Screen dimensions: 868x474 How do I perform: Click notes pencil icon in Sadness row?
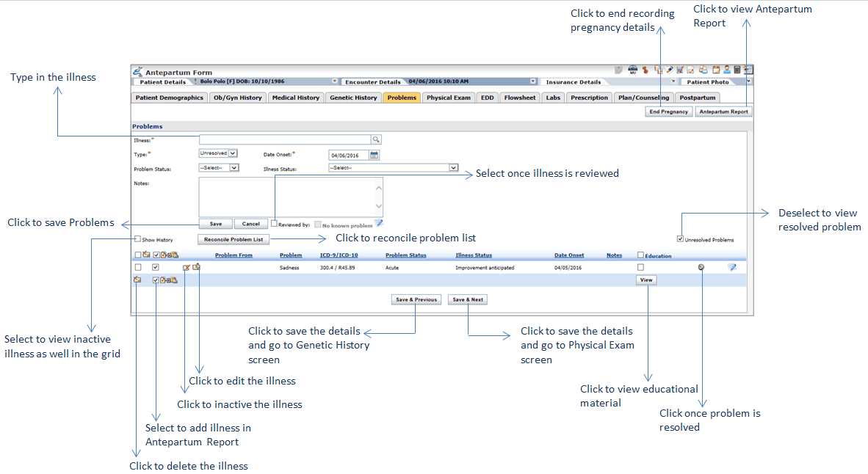point(731,268)
